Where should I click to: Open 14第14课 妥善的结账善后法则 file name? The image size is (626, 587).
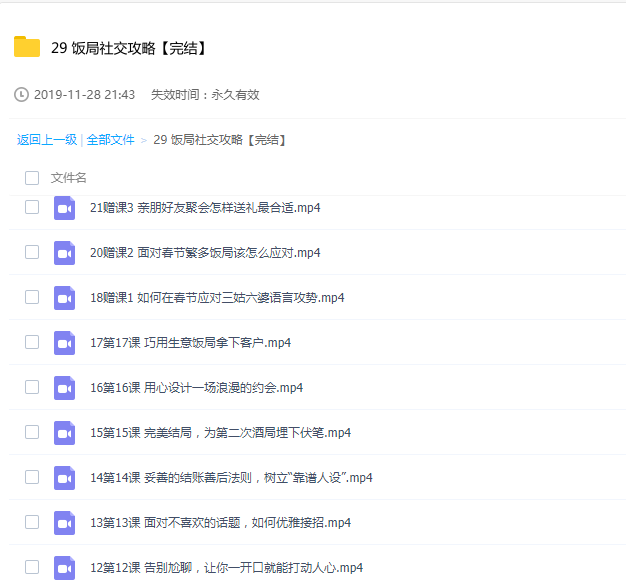pos(231,478)
